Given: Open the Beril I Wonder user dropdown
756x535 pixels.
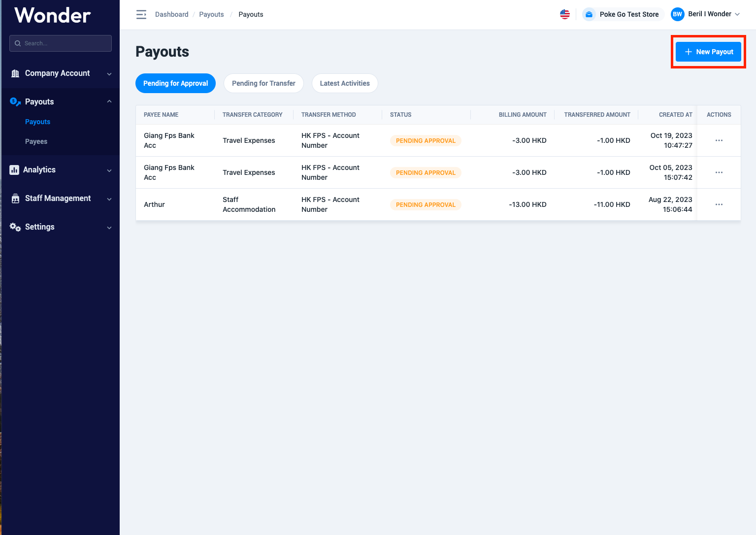Looking at the screenshot, I should (706, 14).
